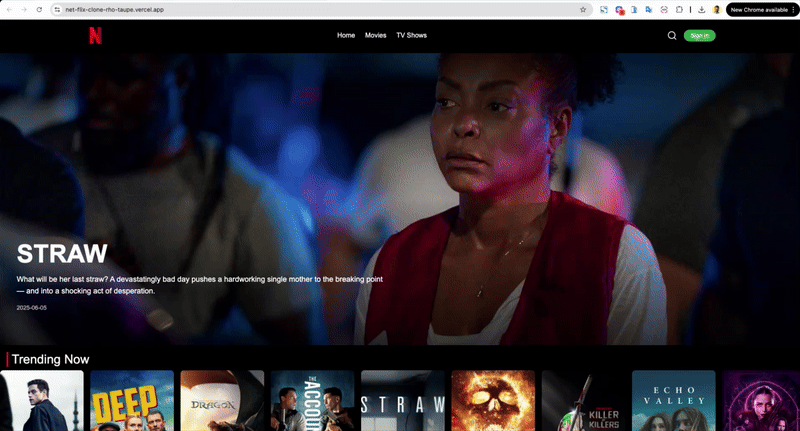
Task: Open the purple poster at row end
Action: tap(761, 401)
